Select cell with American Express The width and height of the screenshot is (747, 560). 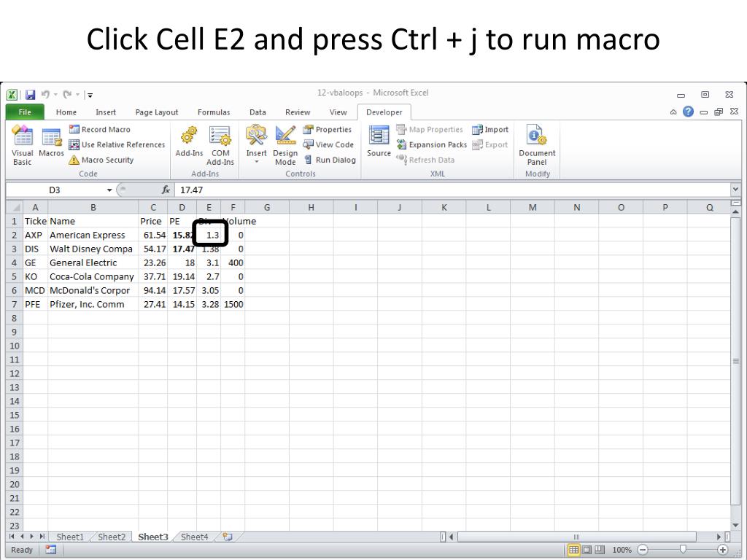93,236
